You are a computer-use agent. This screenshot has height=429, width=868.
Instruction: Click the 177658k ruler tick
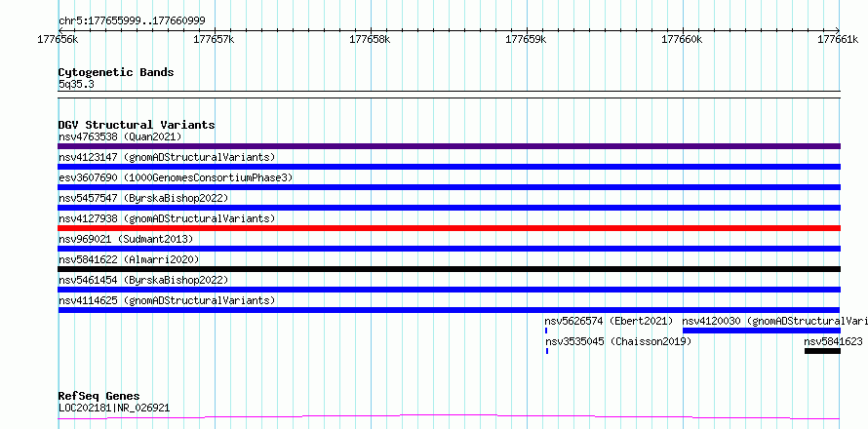pyautogui.click(x=371, y=39)
